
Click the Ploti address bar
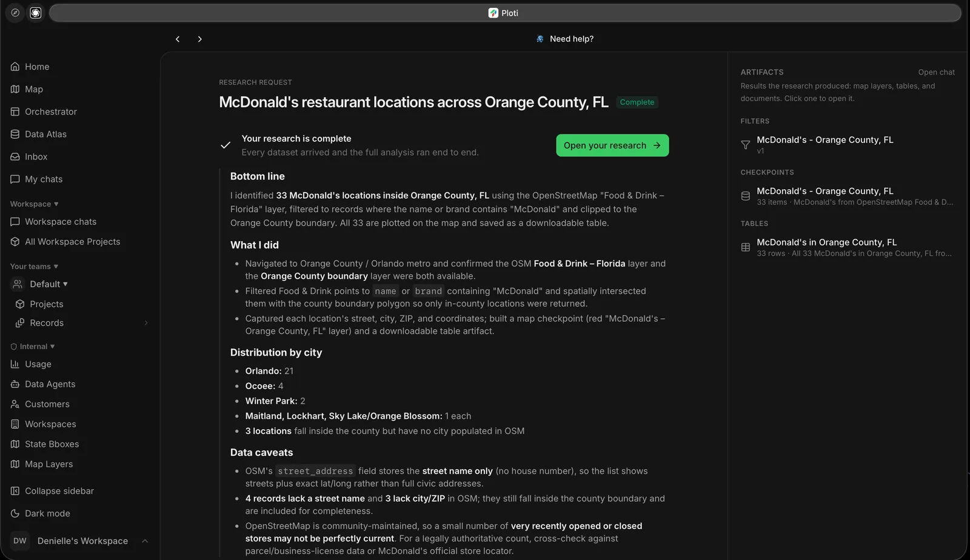[505, 13]
